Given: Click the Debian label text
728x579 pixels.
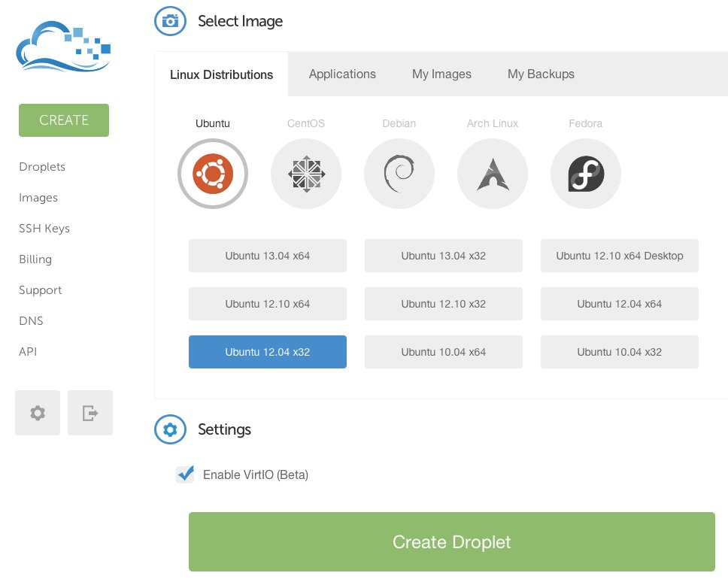Looking at the screenshot, I should coord(399,123).
